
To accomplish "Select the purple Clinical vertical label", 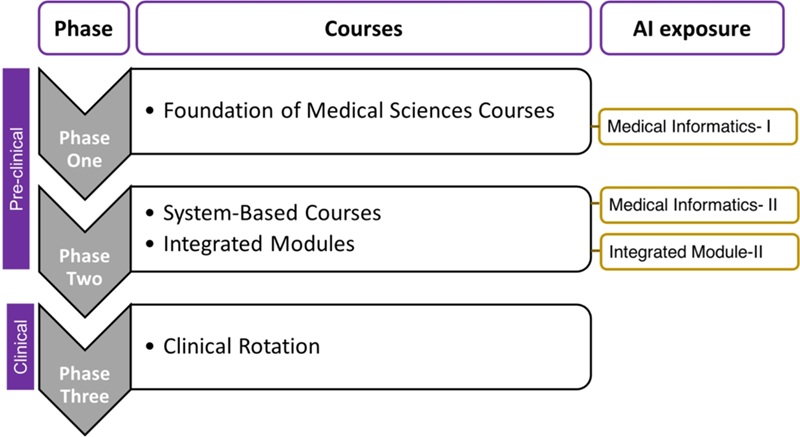I will [x=20, y=347].
